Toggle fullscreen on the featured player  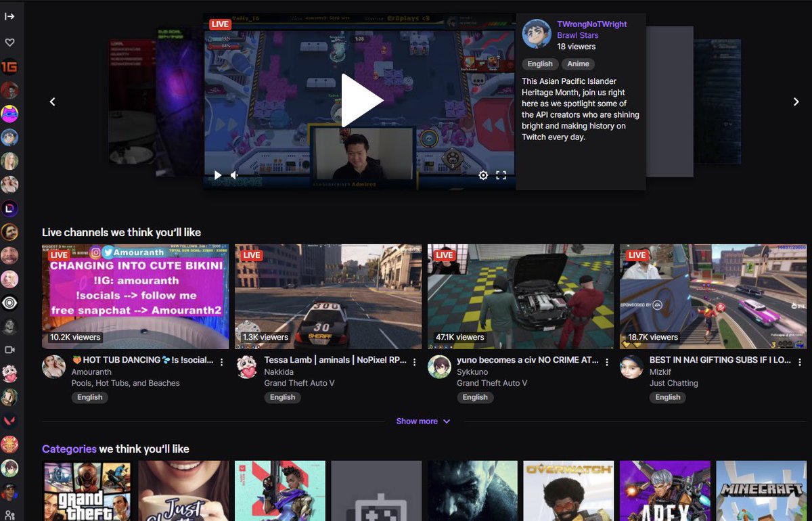[501, 175]
